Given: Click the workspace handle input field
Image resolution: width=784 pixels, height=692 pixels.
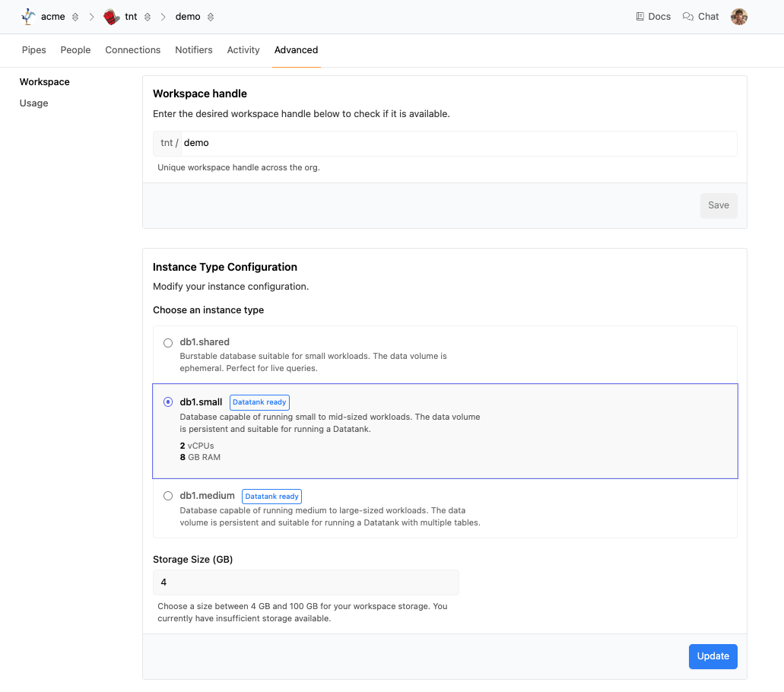Looking at the screenshot, I should pyautogui.click(x=456, y=143).
